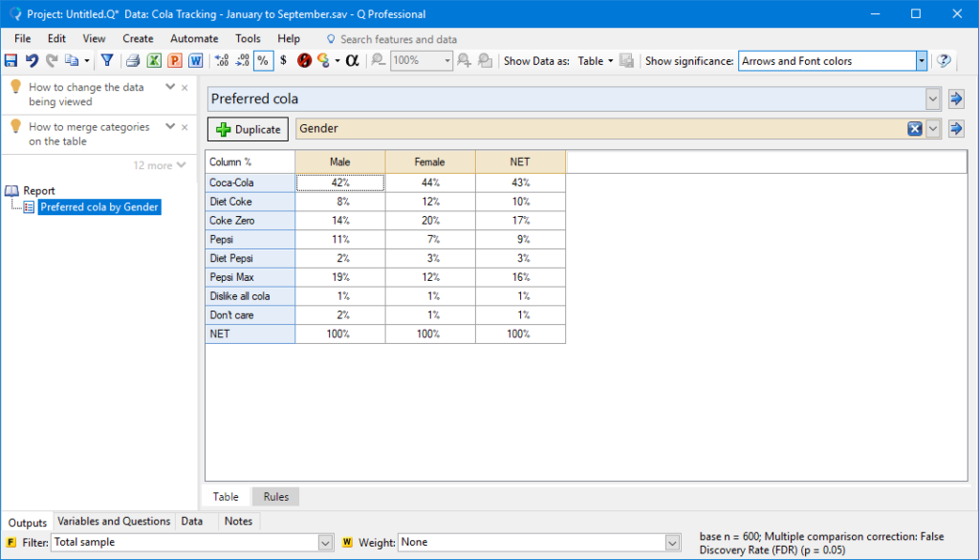Toggle the dollar sign format

click(x=283, y=60)
